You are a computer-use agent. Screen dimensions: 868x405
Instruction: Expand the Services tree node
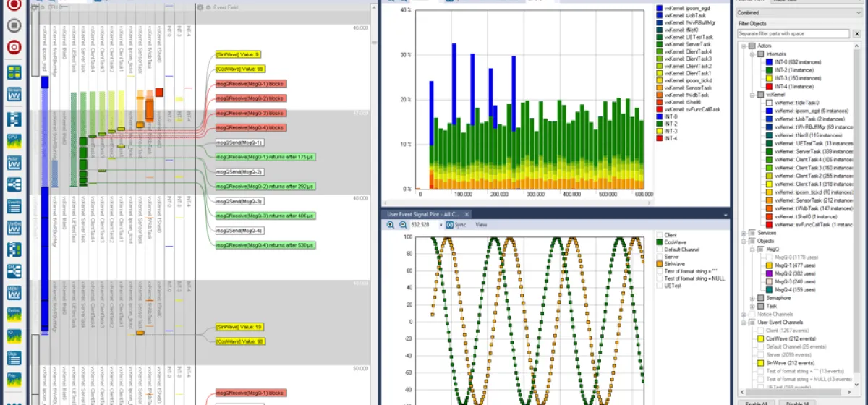coord(743,233)
